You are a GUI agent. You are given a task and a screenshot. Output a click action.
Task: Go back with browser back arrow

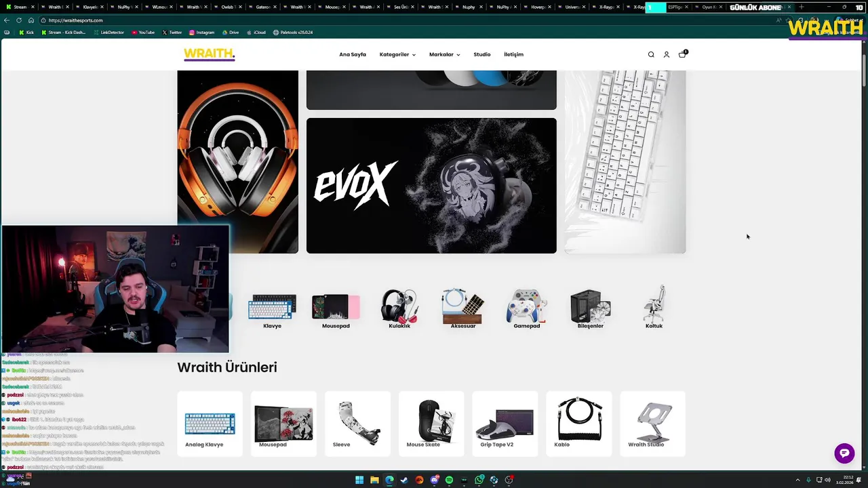7,20
